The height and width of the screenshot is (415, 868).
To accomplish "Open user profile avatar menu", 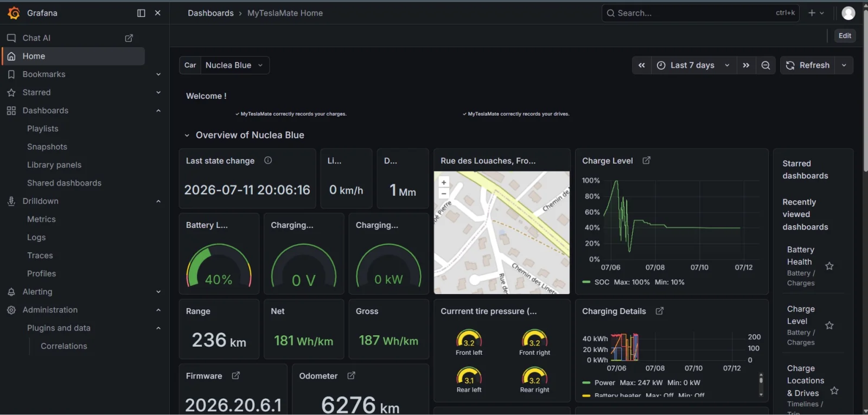I will pos(848,13).
